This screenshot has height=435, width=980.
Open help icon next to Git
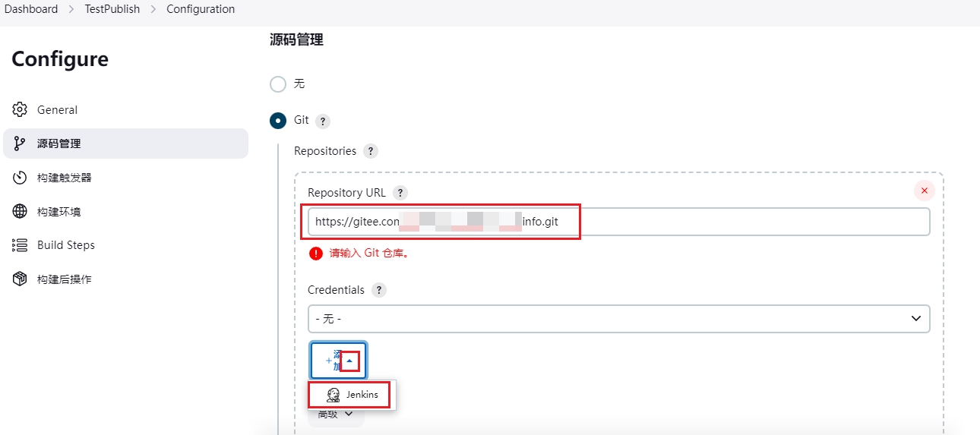323,121
